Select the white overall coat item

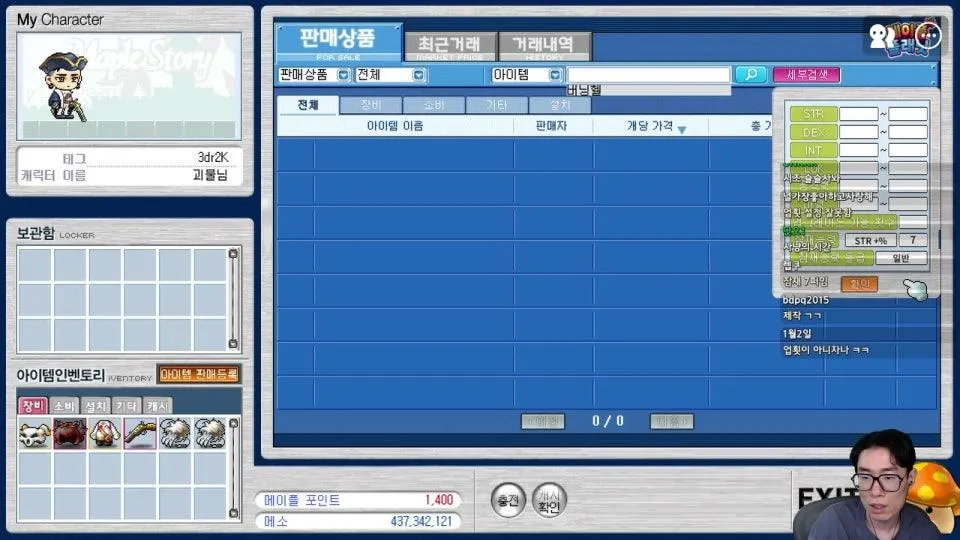[x=105, y=433]
